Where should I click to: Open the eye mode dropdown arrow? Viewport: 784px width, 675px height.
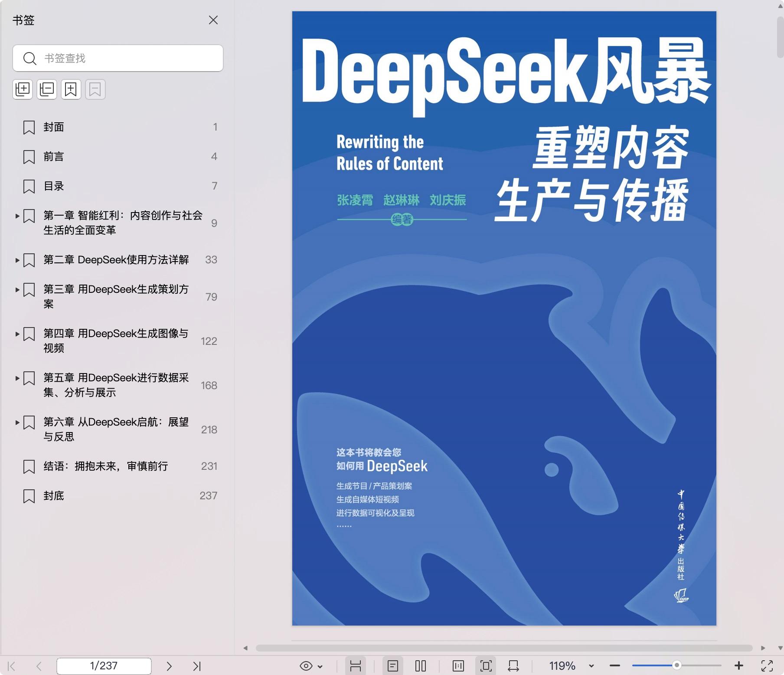[320, 666]
